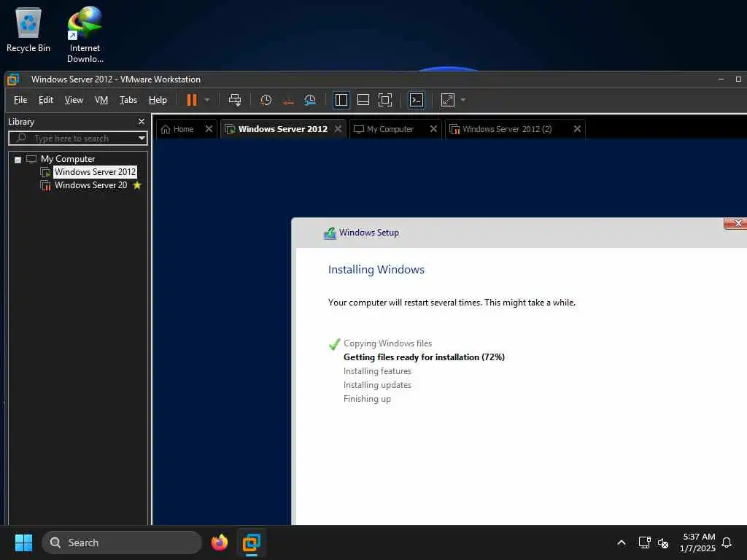Click the taskbar Search box
This screenshot has height=560, width=747.
pos(122,542)
